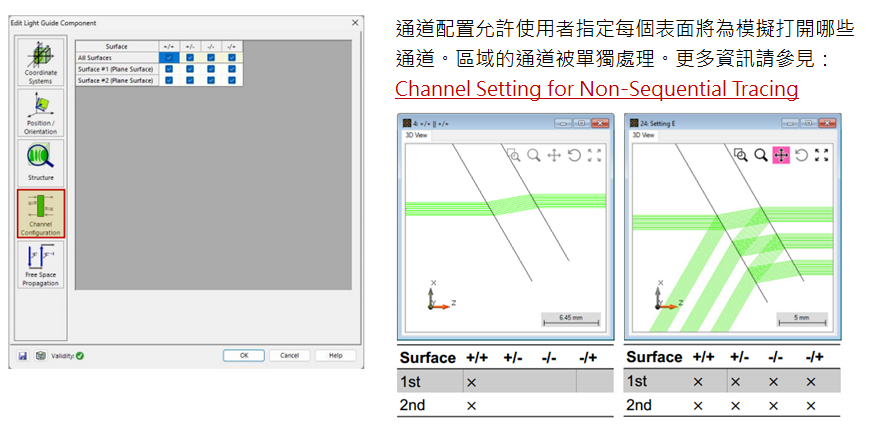
Task: Select the Position / Orientation page icon
Action: click(x=41, y=112)
